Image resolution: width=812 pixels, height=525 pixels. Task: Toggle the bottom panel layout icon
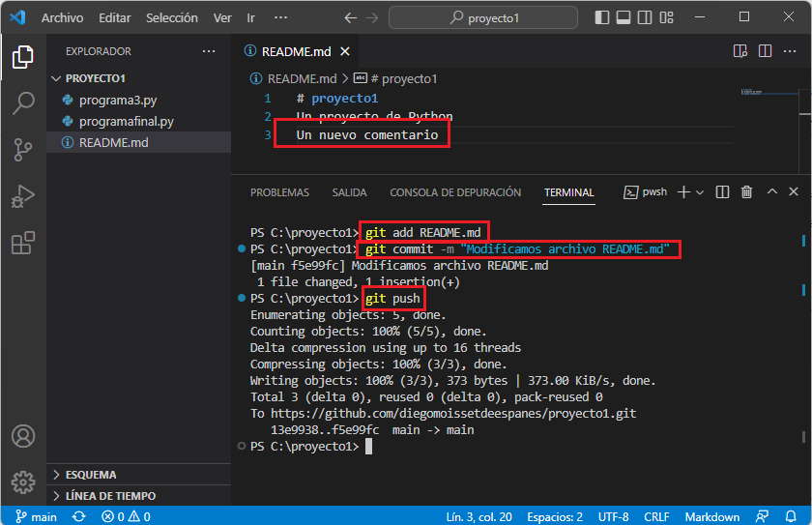pos(623,17)
